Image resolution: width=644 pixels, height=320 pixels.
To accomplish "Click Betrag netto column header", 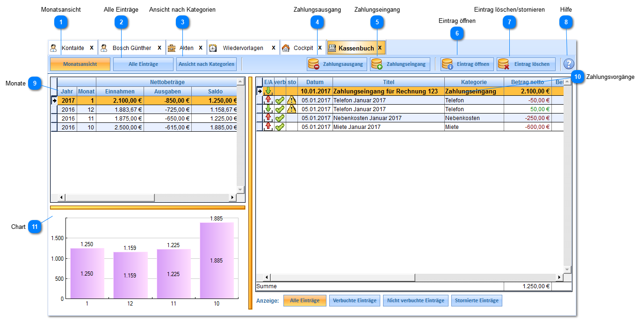I will [528, 82].
